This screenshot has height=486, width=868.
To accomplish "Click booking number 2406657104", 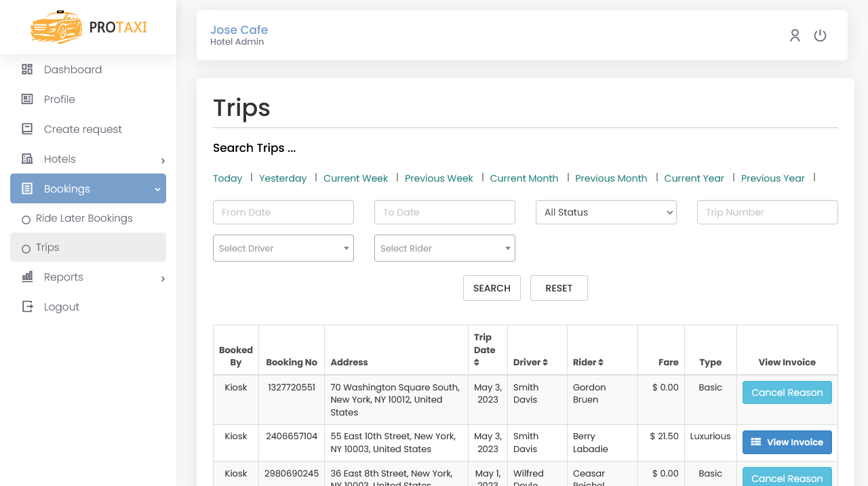I will tap(292, 436).
